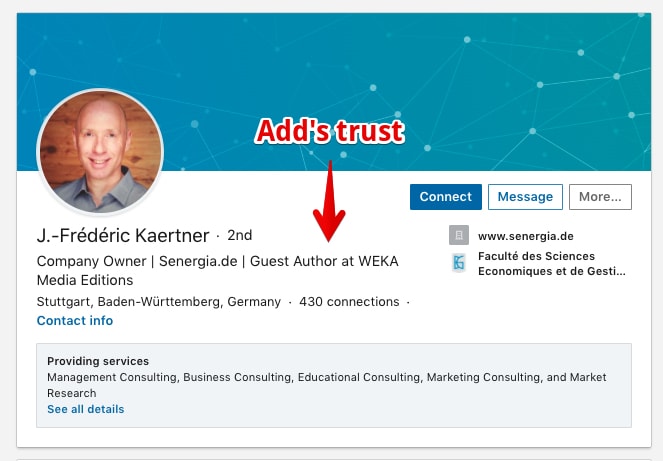This screenshot has height=461, width=663.
Task: Click the See all details link
Action: [x=86, y=409]
